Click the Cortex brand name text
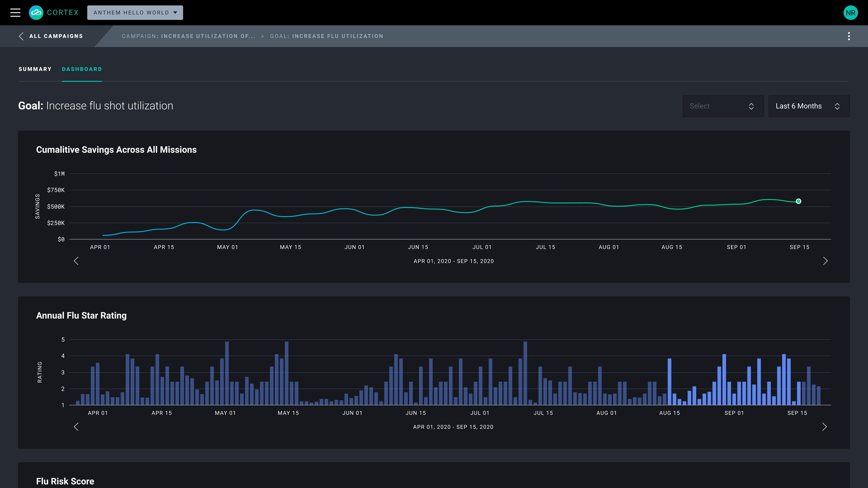The width and height of the screenshot is (868, 488). 63,13
